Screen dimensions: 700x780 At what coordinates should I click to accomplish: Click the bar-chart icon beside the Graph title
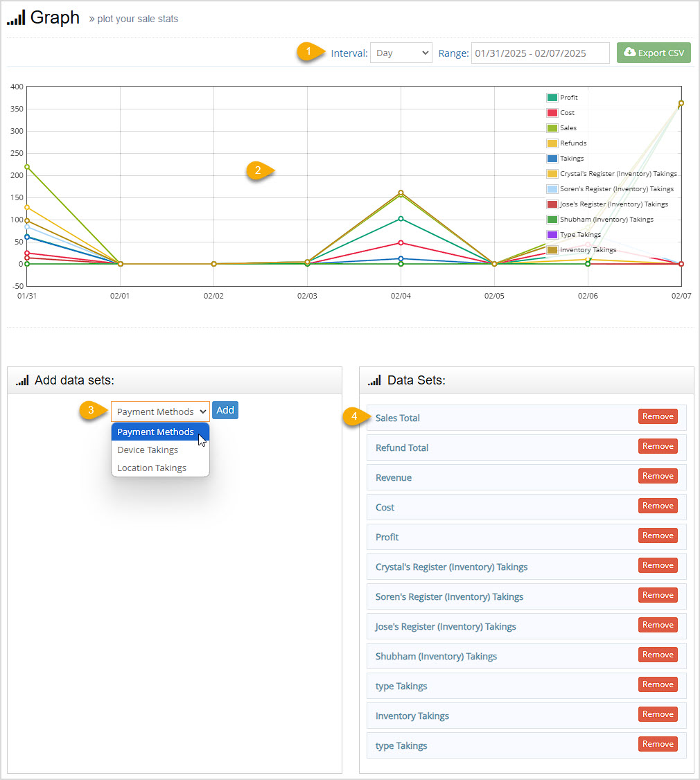[15, 17]
